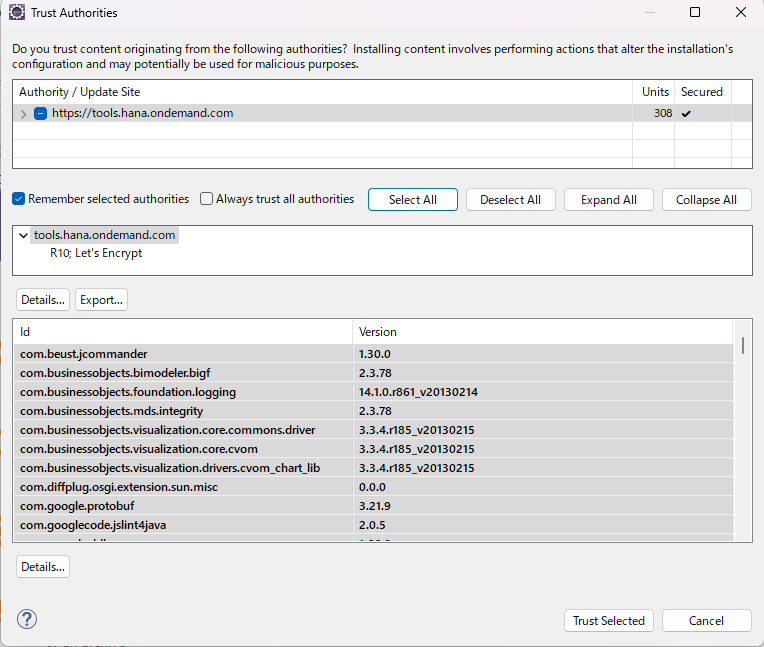The height and width of the screenshot is (647, 764).
Task: Expand the https://tools.hana.ondemand.com row
Action: [23, 114]
